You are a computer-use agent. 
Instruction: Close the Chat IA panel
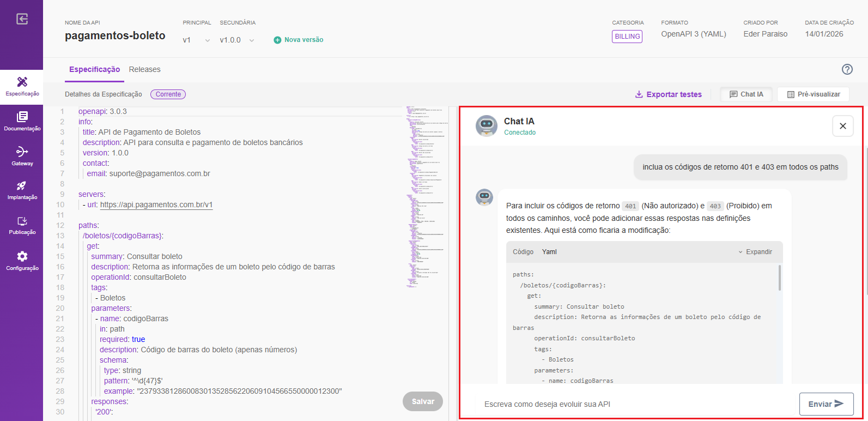[842, 126]
